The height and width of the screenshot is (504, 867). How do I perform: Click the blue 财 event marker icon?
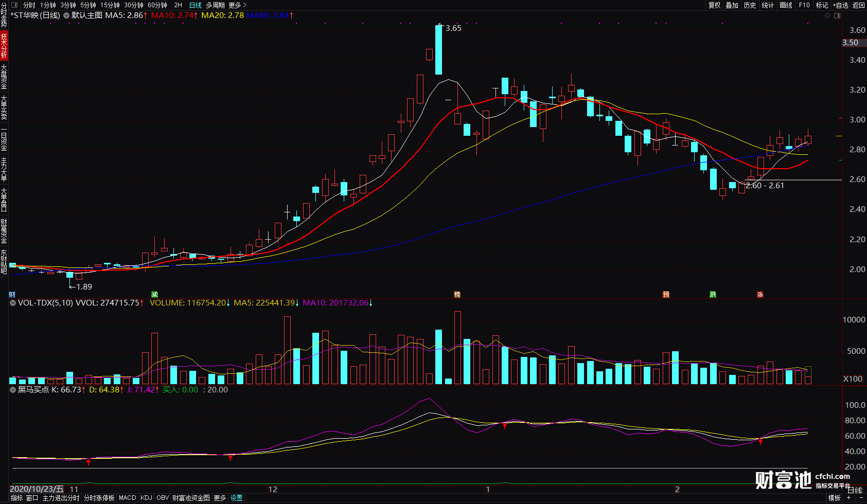click(x=12, y=295)
